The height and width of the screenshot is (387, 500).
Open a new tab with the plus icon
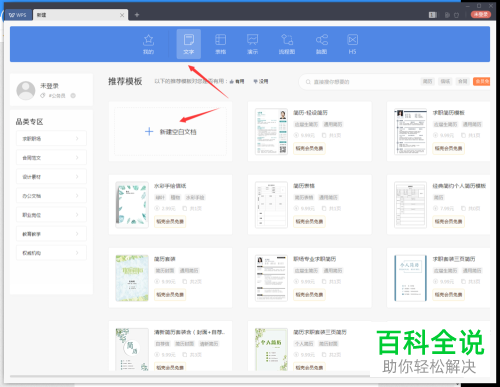point(137,15)
